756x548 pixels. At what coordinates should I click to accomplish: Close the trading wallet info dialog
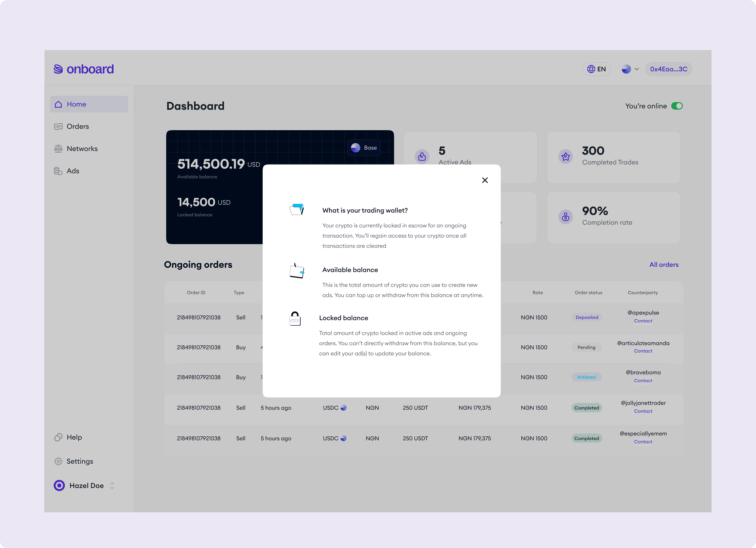click(x=485, y=180)
